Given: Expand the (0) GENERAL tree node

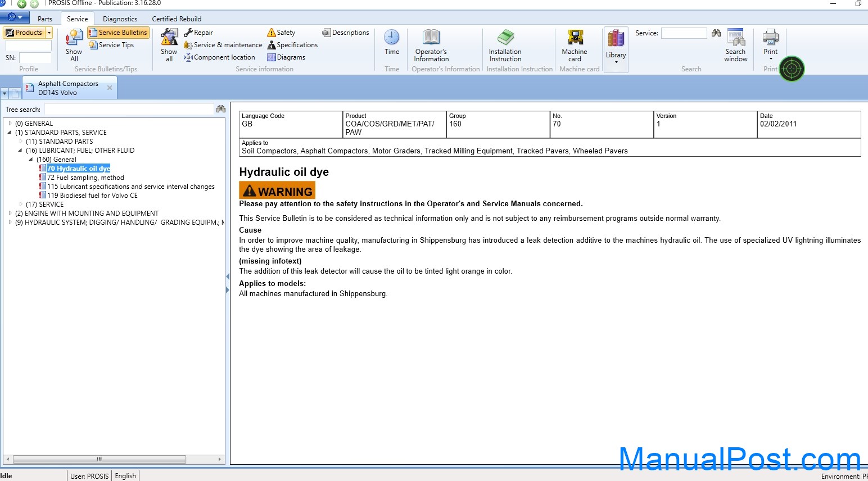Looking at the screenshot, I should (10, 124).
